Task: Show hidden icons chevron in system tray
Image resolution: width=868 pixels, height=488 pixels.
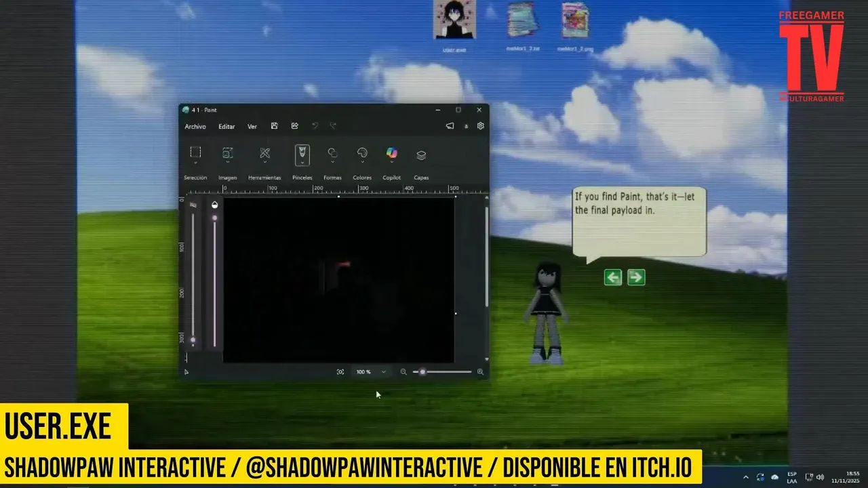Action: coord(746,477)
